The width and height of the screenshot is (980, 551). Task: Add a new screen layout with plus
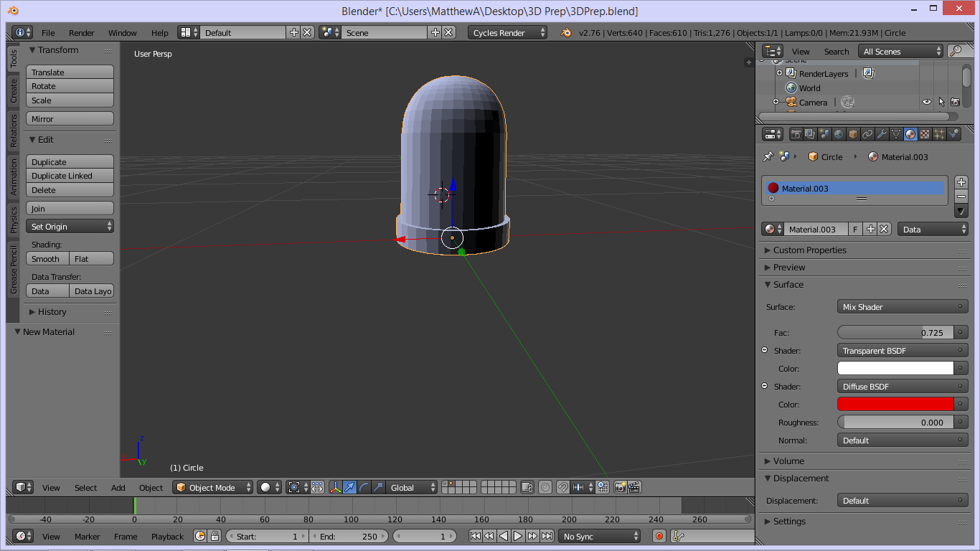[293, 32]
